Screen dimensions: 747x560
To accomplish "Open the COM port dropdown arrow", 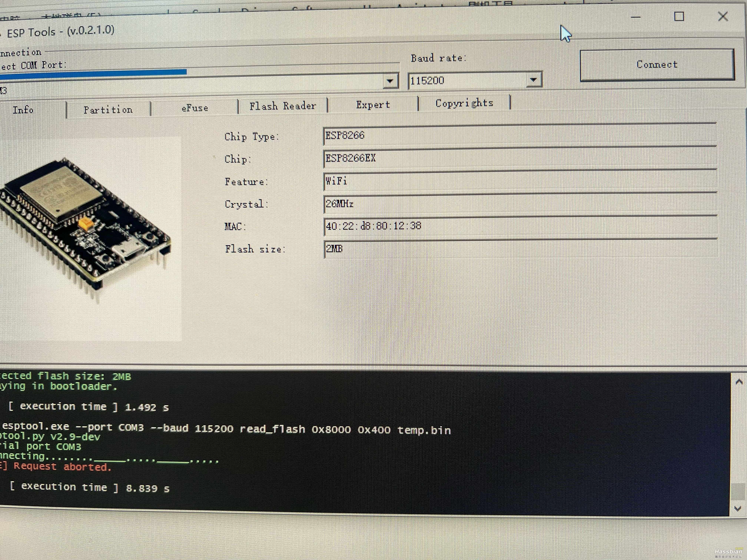I will pyautogui.click(x=390, y=81).
